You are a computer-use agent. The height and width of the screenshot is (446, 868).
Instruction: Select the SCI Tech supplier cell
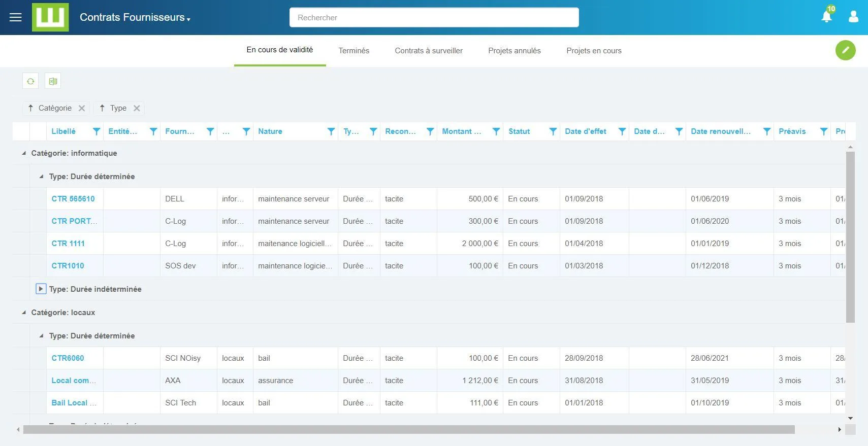(x=188, y=403)
